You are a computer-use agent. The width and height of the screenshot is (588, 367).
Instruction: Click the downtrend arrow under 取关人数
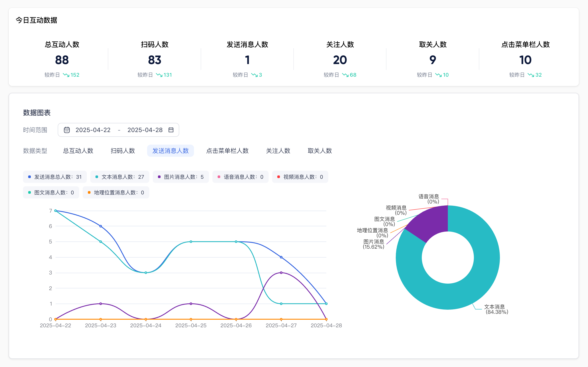click(438, 75)
